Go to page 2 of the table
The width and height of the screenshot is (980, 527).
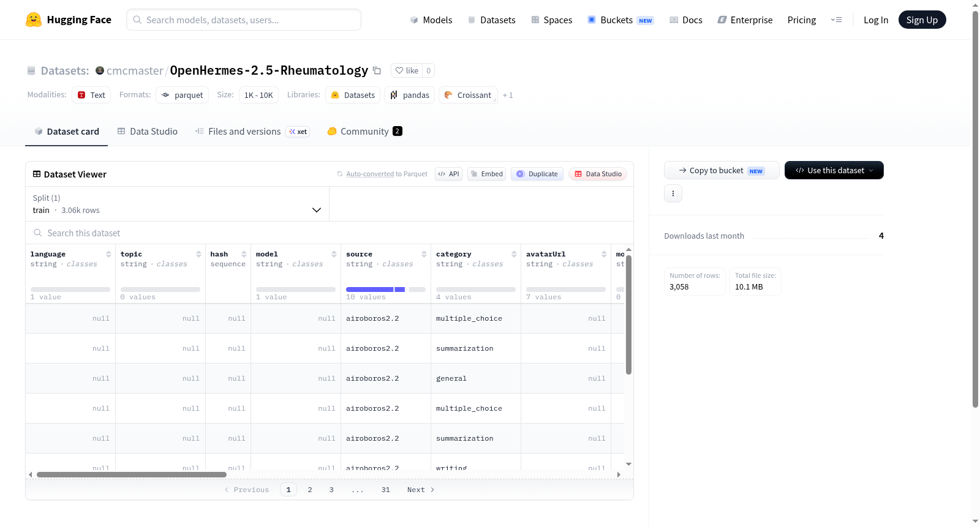[310, 490]
